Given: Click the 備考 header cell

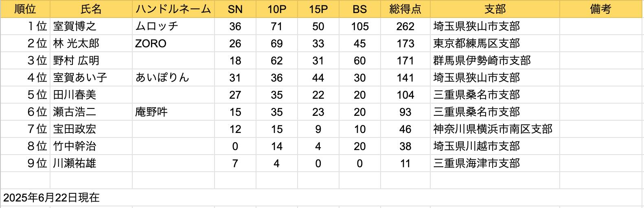Looking at the screenshot, I should tap(601, 9).
